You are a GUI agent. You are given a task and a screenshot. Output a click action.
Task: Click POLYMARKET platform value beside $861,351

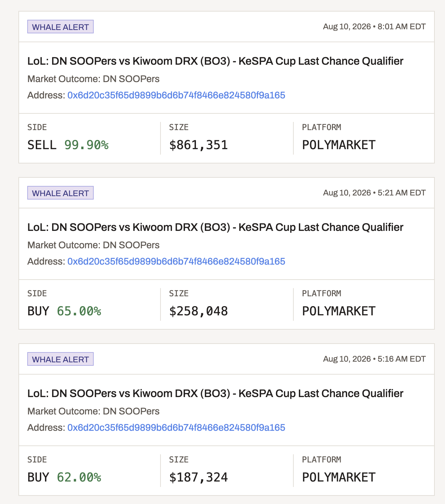tap(339, 145)
